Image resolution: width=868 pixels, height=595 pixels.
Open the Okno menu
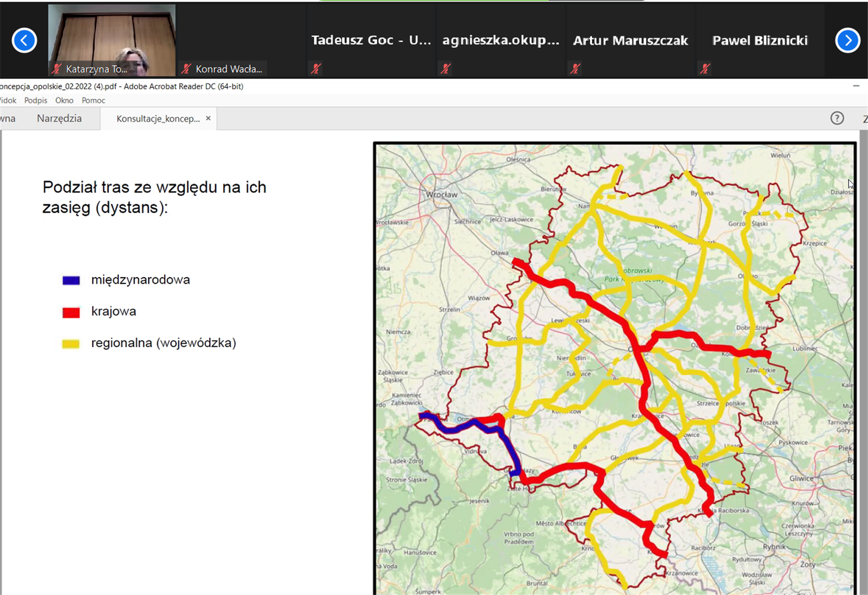pos(64,100)
